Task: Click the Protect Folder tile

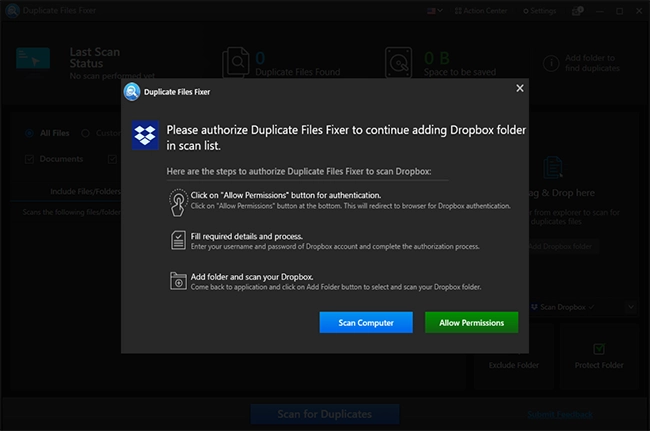Action: point(599,357)
